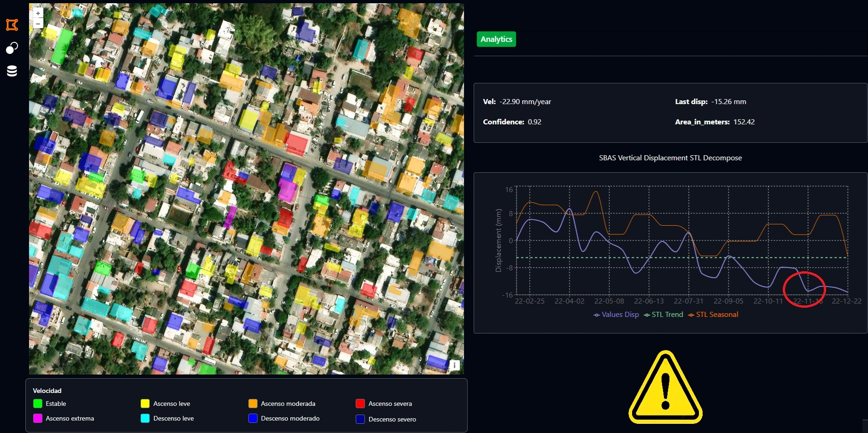The height and width of the screenshot is (433, 868).
Task: Click the 22-04-02 date label on chart axis
Action: [x=569, y=301]
